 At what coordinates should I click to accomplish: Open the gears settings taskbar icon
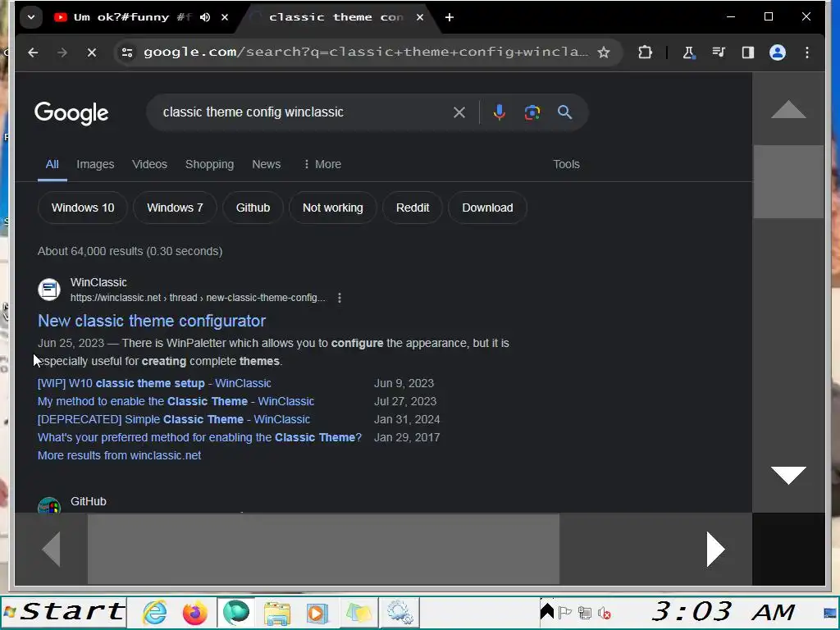coord(399,612)
